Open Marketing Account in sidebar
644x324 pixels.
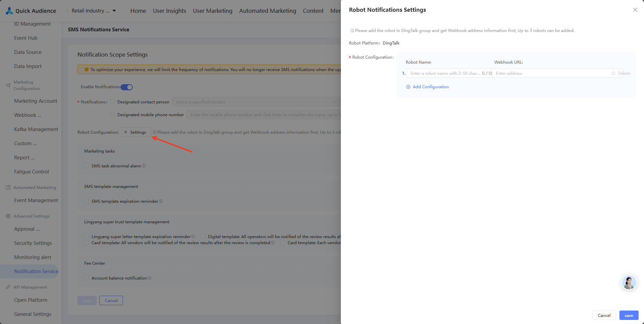tap(36, 101)
